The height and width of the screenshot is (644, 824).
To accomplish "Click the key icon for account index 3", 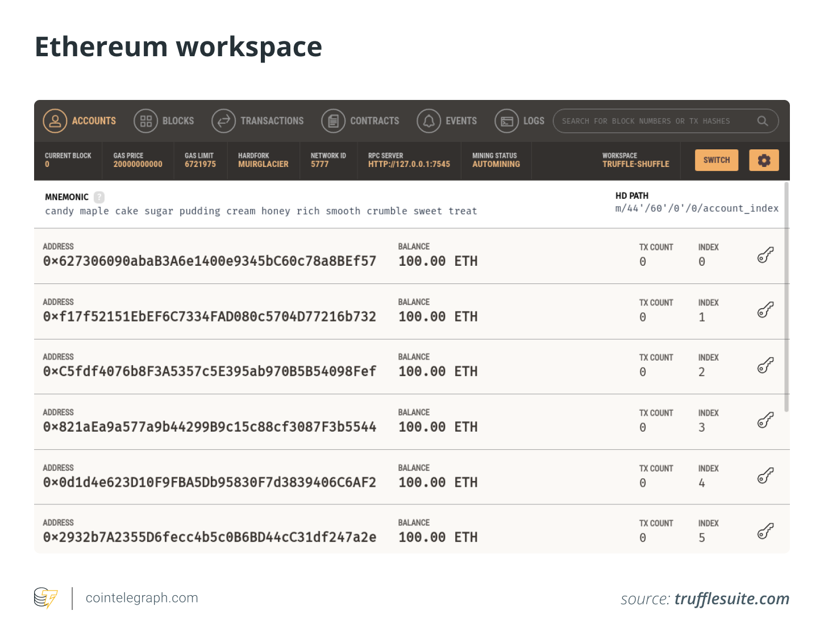I will pos(765,421).
